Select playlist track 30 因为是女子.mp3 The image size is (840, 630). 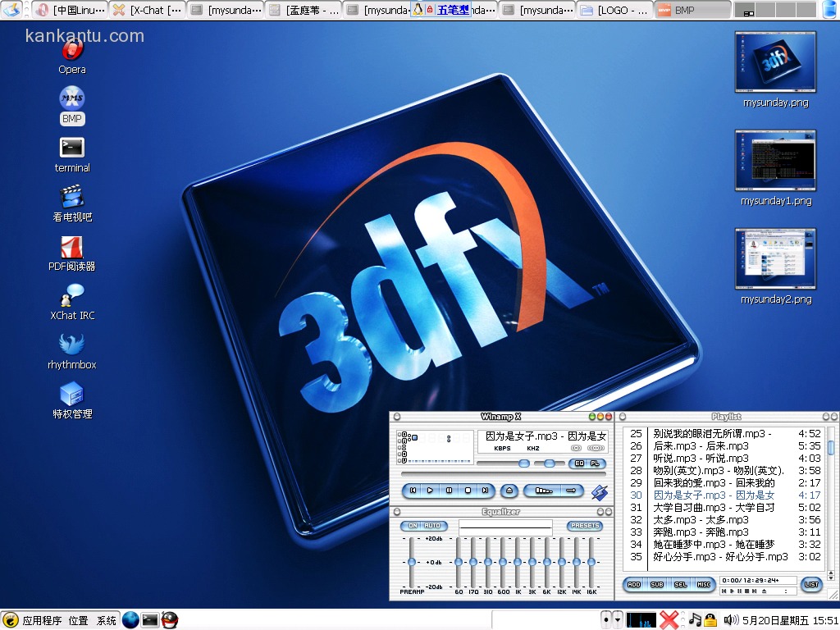click(725, 495)
